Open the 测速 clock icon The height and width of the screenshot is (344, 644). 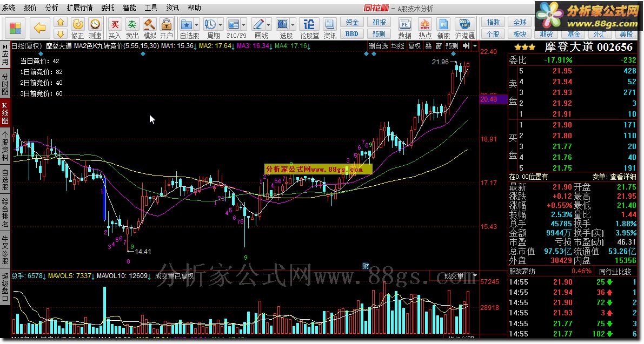(x=95, y=28)
